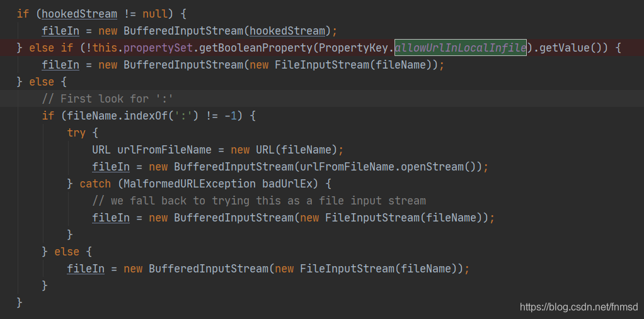Click urlFromFileName before .openStream()

347,167
